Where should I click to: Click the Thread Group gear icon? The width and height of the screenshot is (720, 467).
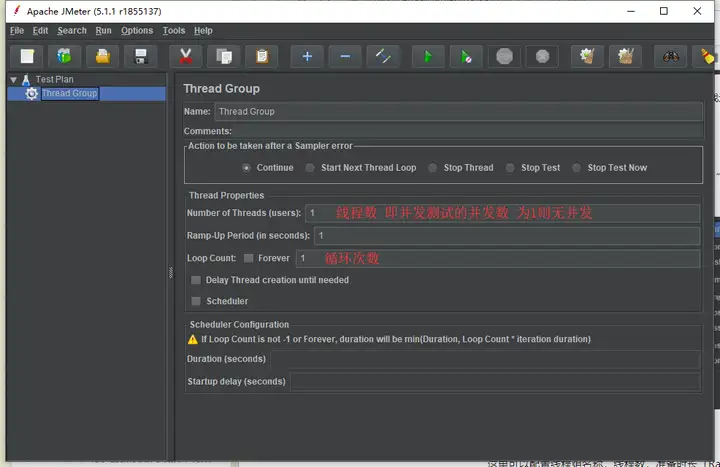[x=31, y=94]
